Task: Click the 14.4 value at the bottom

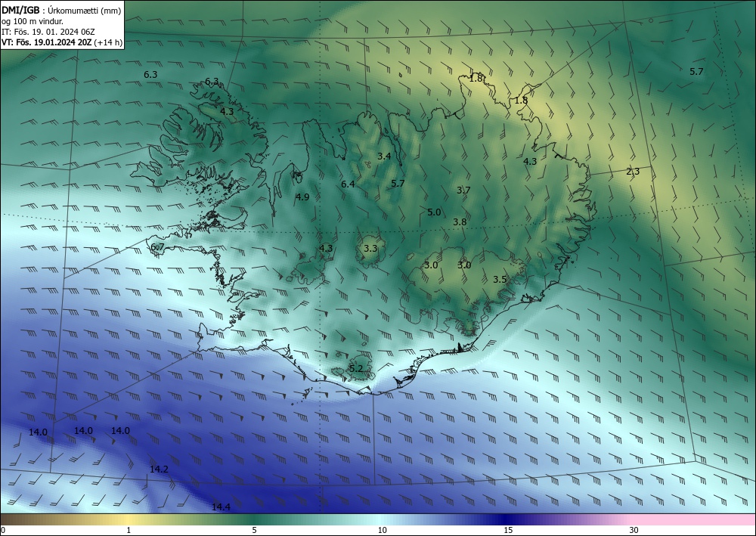Action: pos(221,507)
